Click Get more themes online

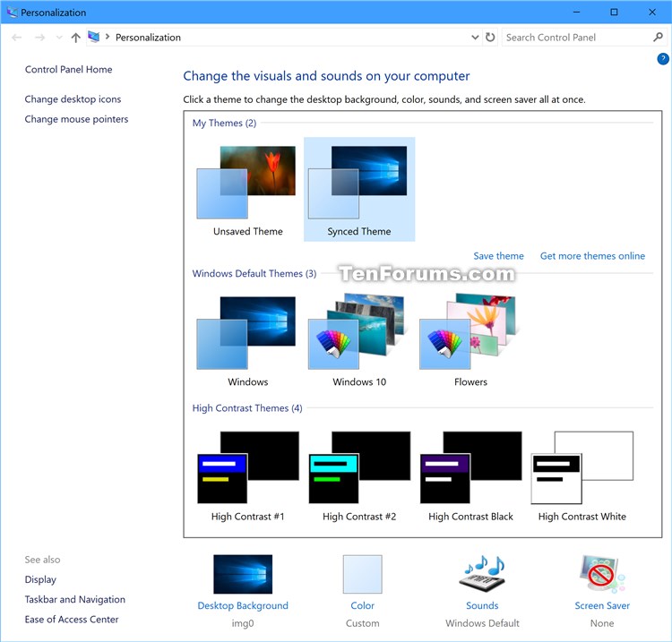pos(592,256)
